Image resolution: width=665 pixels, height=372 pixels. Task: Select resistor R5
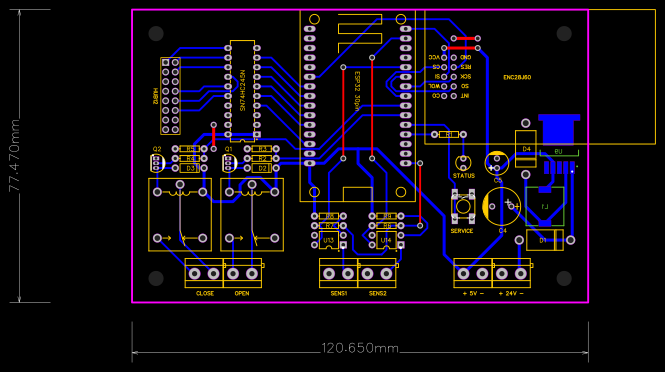pyautogui.click(x=190, y=149)
